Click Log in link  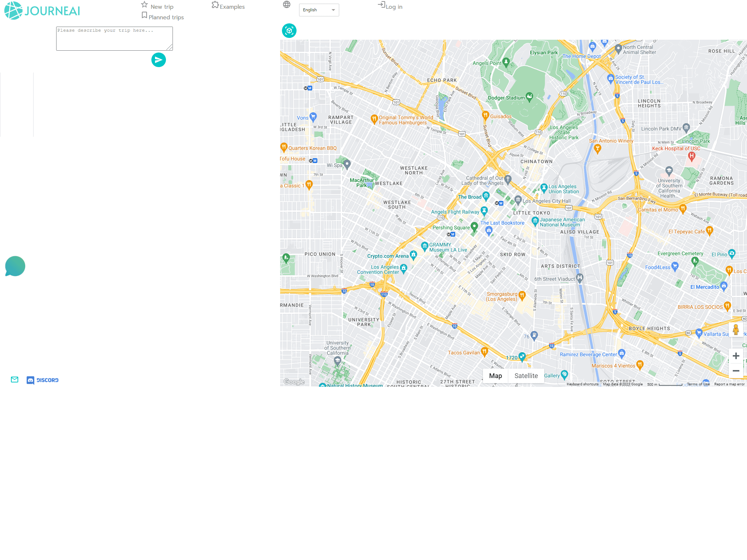click(390, 6)
